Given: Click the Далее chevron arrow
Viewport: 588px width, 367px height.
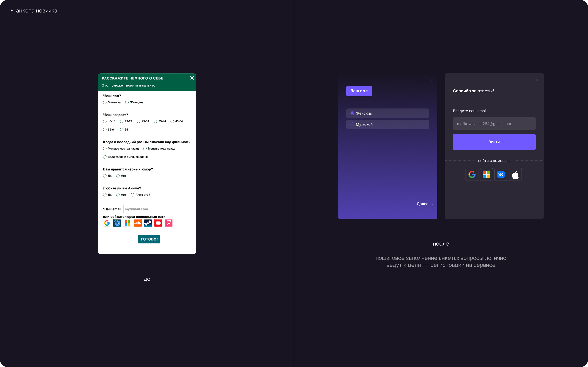Looking at the screenshot, I should [433, 204].
